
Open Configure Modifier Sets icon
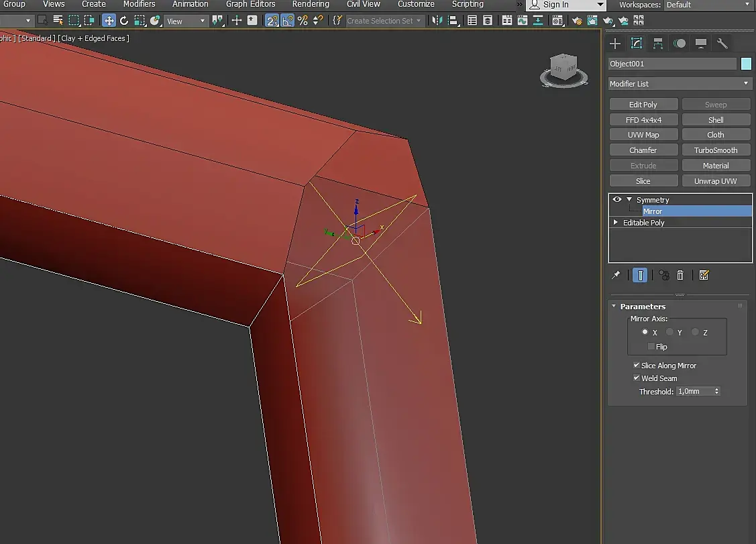[704, 275]
